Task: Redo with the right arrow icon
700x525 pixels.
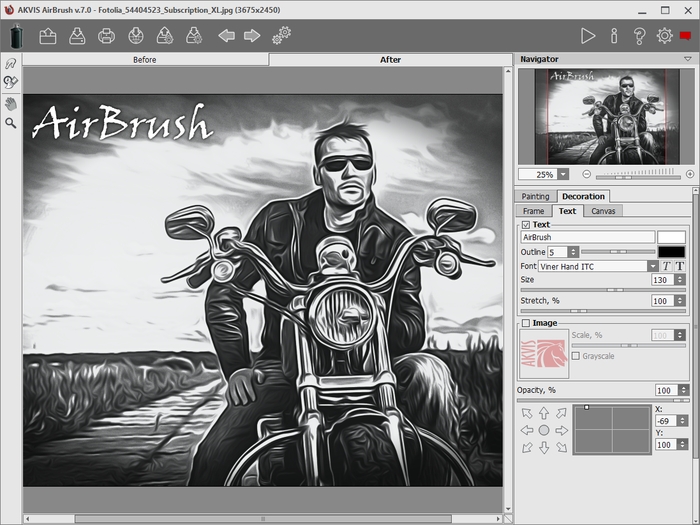Action: tap(252, 36)
